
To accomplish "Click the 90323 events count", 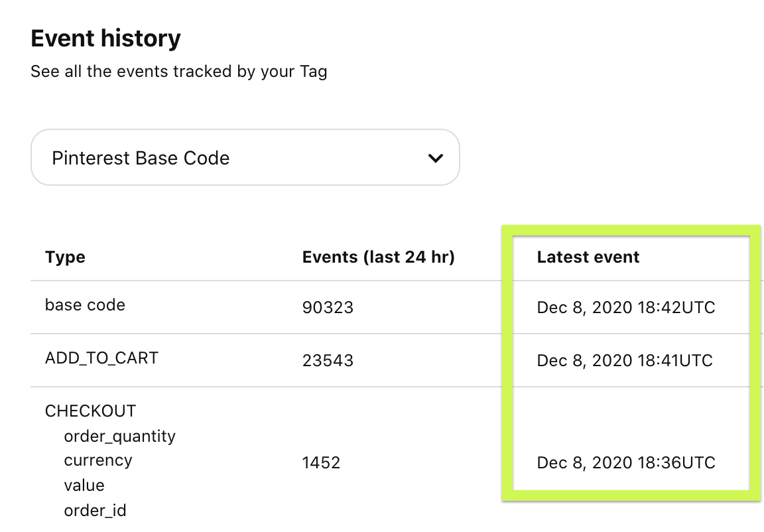I will 328,308.
